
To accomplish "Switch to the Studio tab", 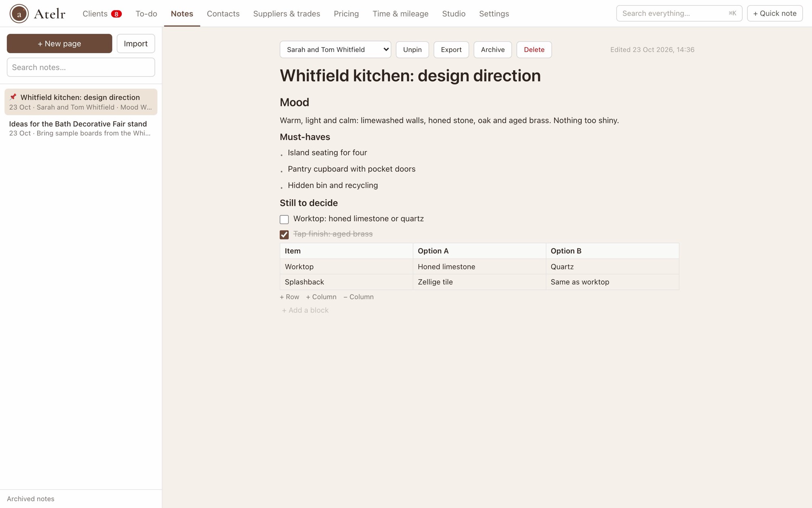I will [454, 13].
